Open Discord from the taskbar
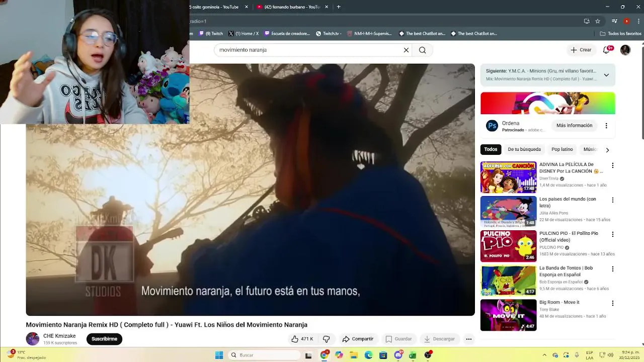This screenshot has width=644, height=362. (398, 355)
